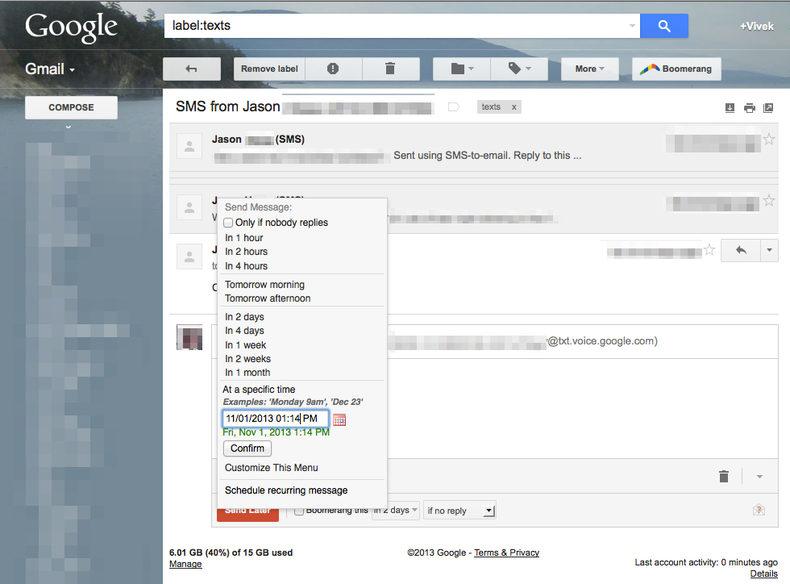This screenshot has height=584, width=790.
Task: Select In 1 week
Action: [245, 345]
